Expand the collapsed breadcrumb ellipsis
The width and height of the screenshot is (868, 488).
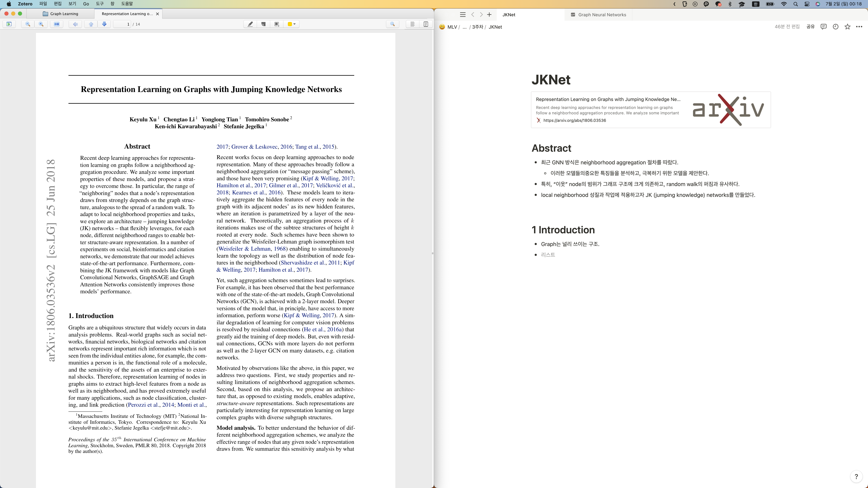click(464, 27)
